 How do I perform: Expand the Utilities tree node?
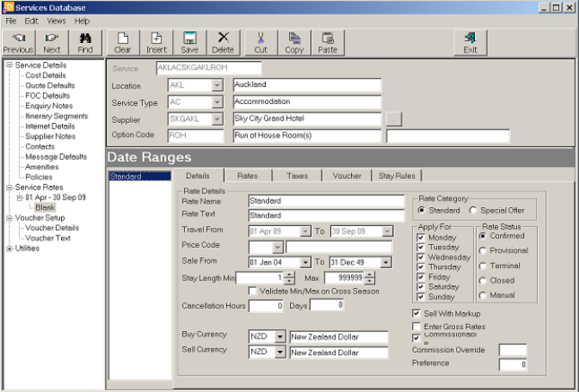9,248
